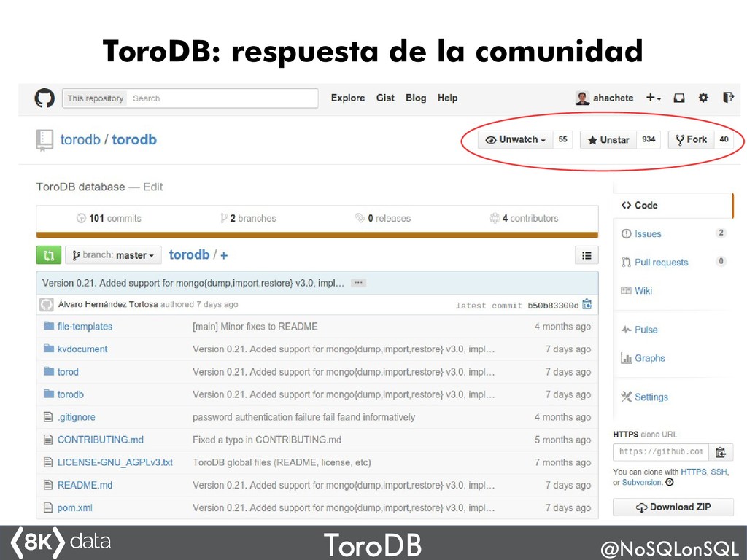Open the 'password authentication failure' commit message
The width and height of the screenshot is (747, 560).
click(304, 417)
